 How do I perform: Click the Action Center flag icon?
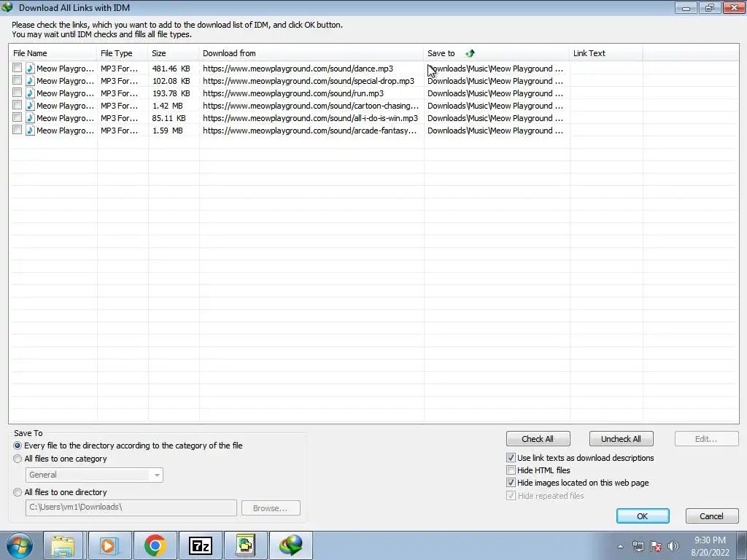click(656, 546)
